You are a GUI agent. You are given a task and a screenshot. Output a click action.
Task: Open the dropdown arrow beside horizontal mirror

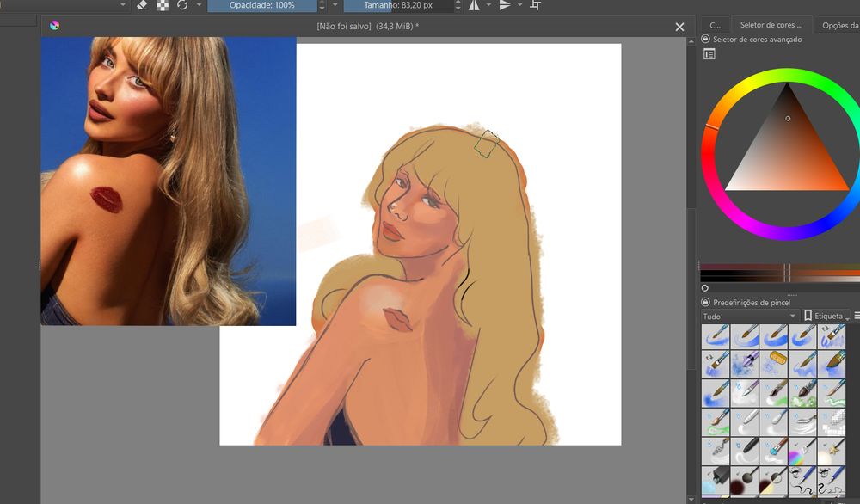tap(488, 5)
